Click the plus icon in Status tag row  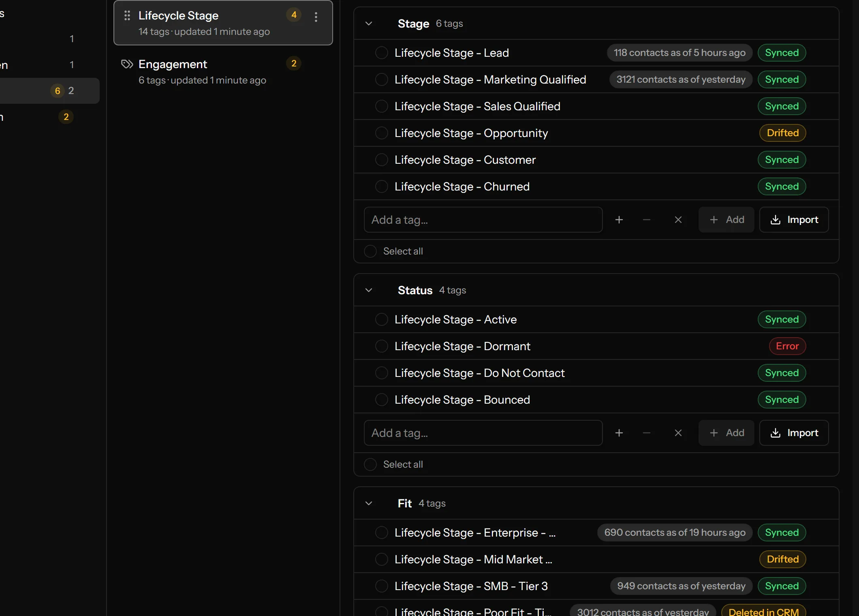tap(619, 433)
